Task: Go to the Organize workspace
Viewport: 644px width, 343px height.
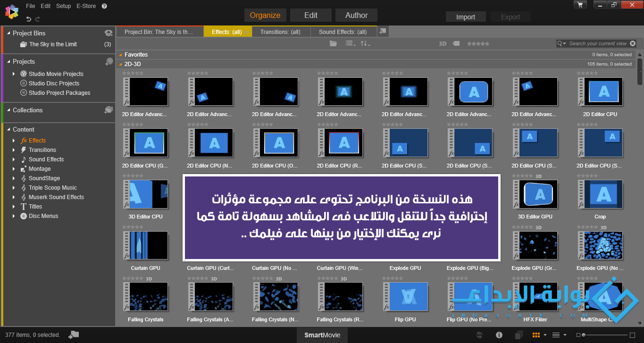Action: tap(265, 15)
